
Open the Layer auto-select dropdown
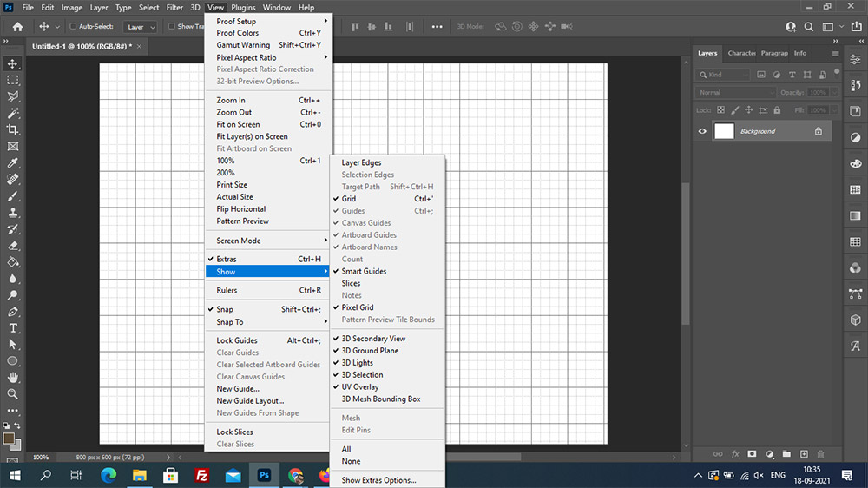point(140,27)
